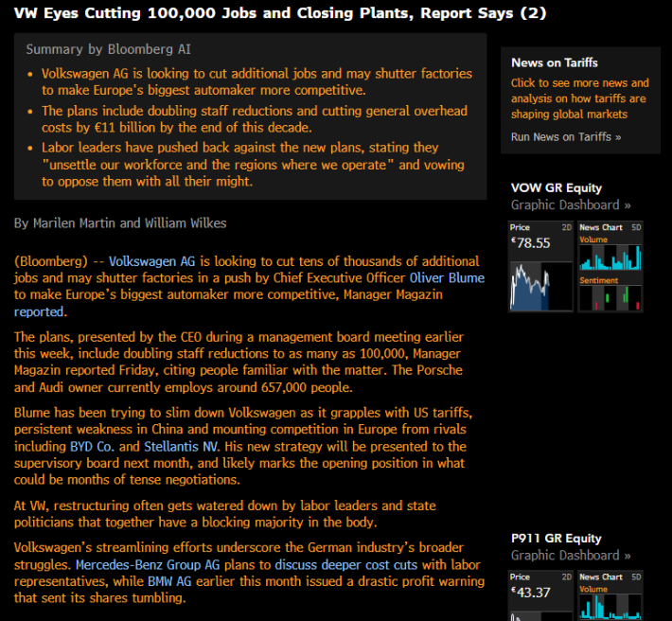
Task: Open the BMW AG link
Action: click(169, 581)
